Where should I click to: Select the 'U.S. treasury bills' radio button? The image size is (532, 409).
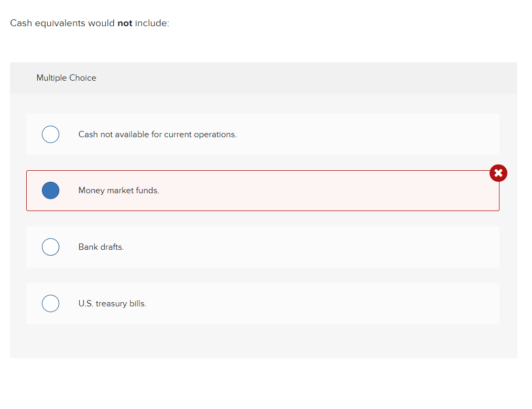50,303
